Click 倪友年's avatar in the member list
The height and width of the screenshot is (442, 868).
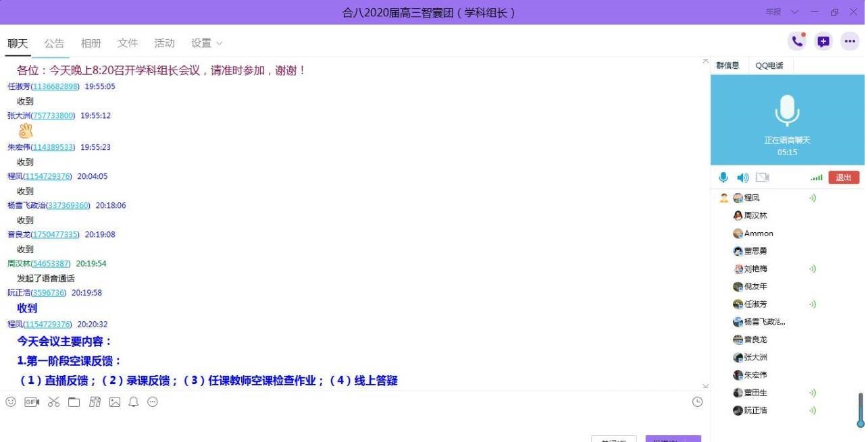pyautogui.click(x=738, y=287)
